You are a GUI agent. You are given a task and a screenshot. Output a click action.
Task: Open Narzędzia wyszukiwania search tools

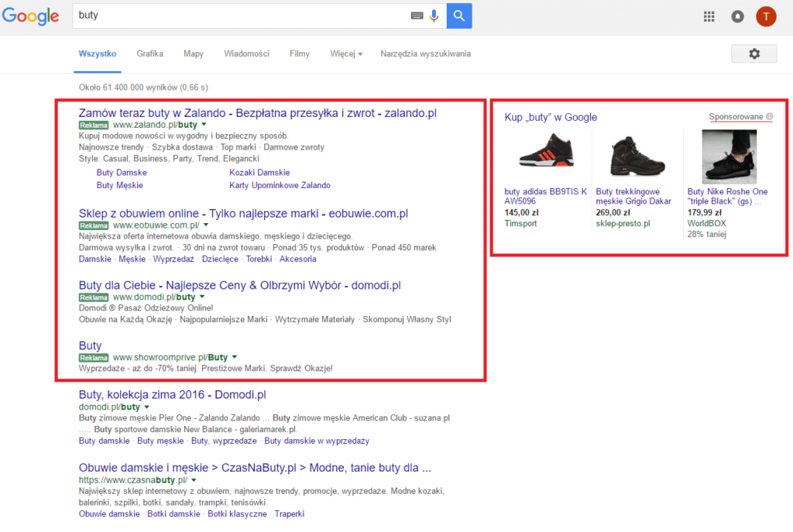pyautogui.click(x=425, y=53)
